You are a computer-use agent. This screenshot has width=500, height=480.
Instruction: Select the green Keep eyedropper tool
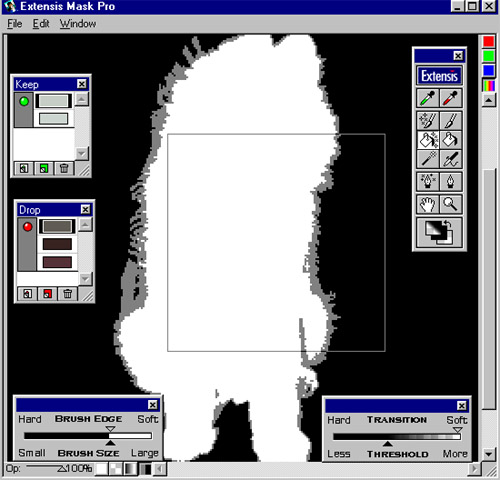point(427,98)
